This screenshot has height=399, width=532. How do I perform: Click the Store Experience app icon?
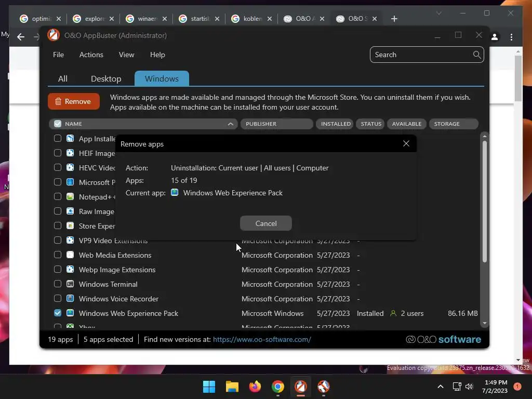pyautogui.click(x=70, y=225)
